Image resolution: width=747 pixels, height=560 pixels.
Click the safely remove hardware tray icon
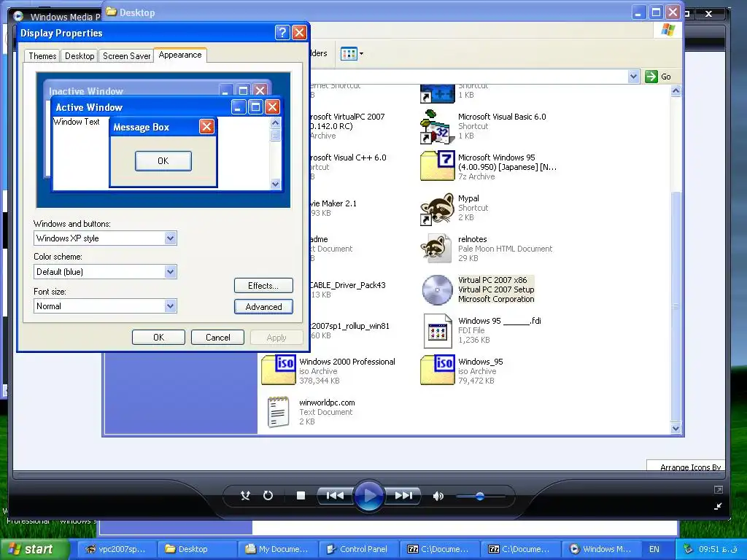[x=687, y=549]
